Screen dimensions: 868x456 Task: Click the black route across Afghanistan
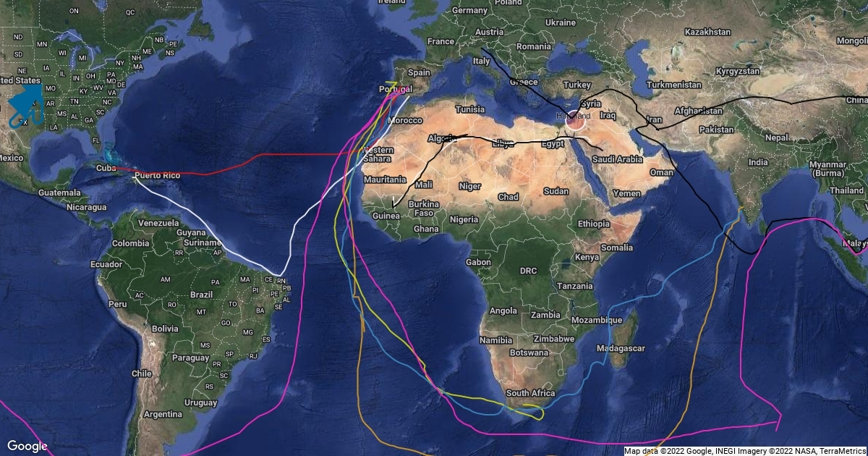694,114
